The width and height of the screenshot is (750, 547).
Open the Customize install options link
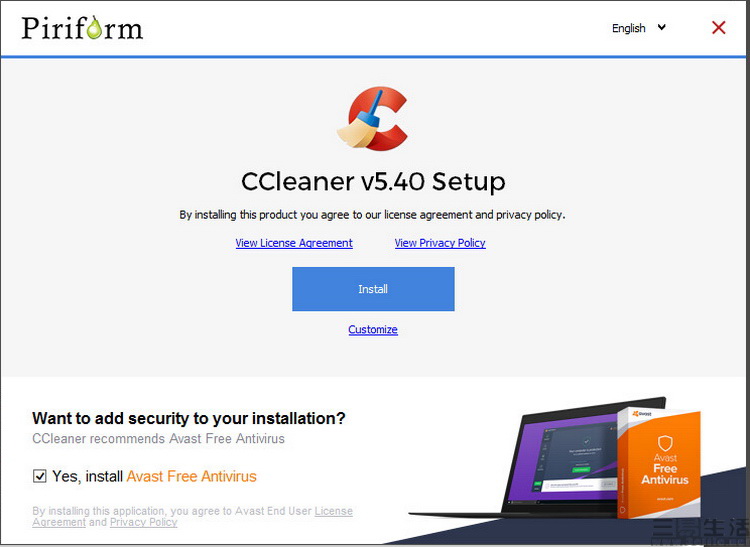pos(373,329)
